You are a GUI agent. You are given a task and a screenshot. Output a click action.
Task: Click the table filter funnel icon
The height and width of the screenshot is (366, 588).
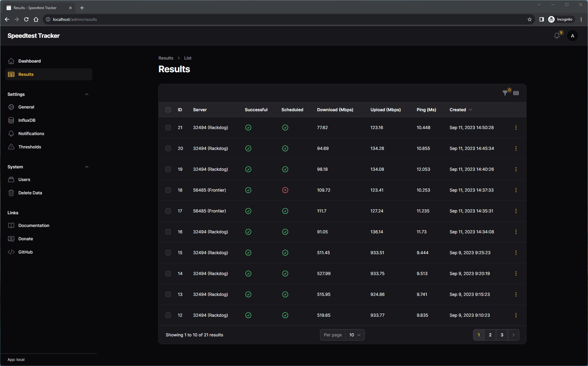(x=505, y=93)
